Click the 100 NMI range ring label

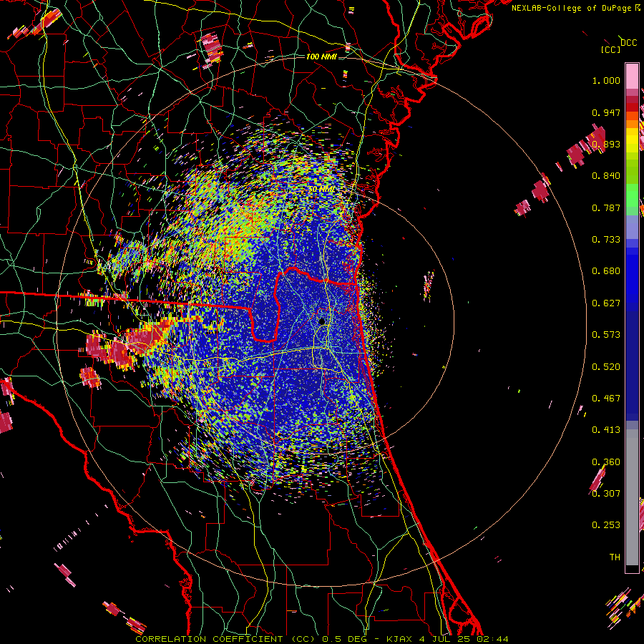[321, 57]
